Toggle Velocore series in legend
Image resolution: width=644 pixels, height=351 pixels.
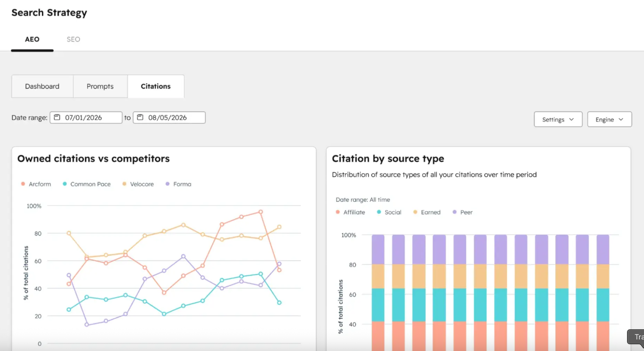pyautogui.click(x=138, y=184)
